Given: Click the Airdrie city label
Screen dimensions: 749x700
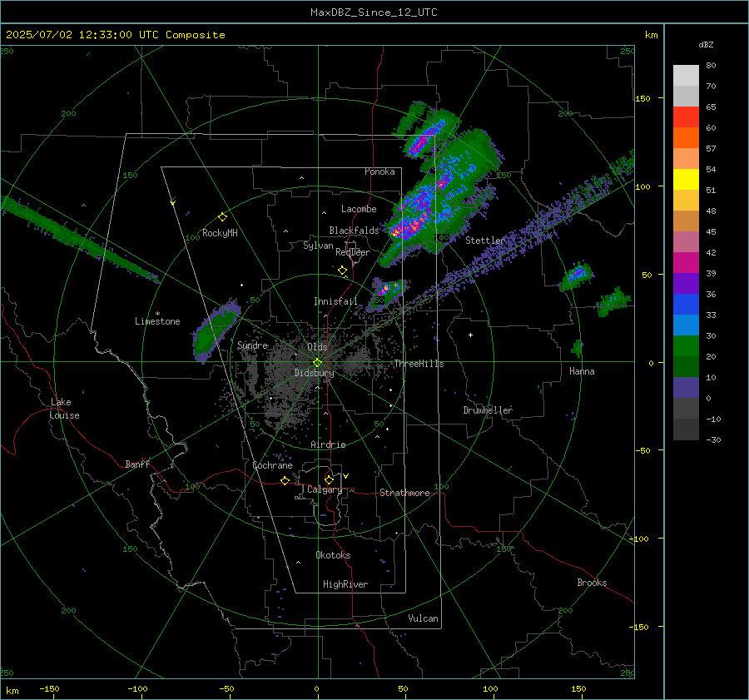Looking at the screenshot, I should (x=328, y=444).
